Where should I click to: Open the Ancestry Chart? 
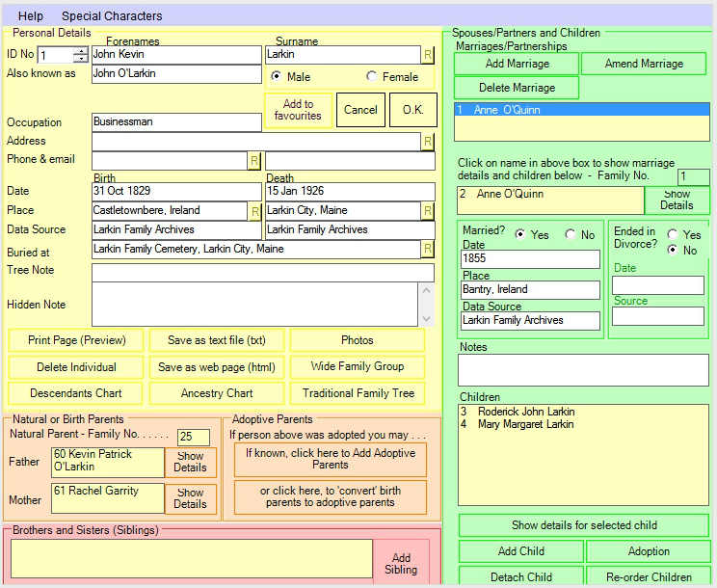[x=217, y=393]
